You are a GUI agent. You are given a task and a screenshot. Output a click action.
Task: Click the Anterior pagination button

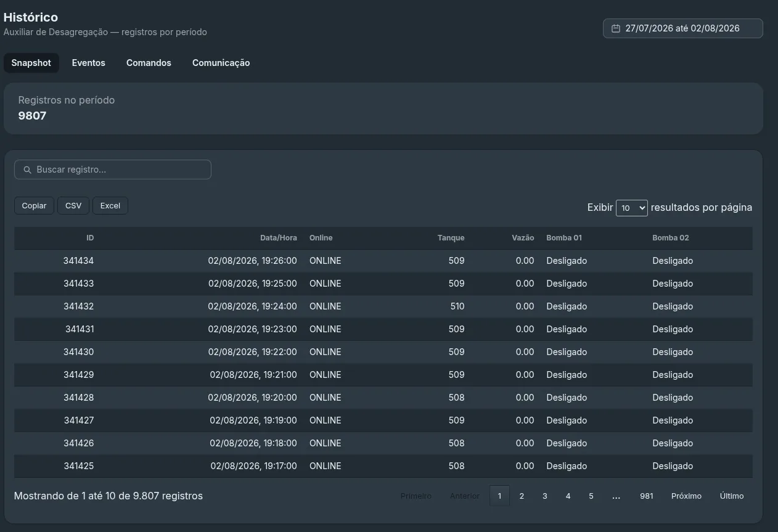pyautogui.click(x=465, y=496)
